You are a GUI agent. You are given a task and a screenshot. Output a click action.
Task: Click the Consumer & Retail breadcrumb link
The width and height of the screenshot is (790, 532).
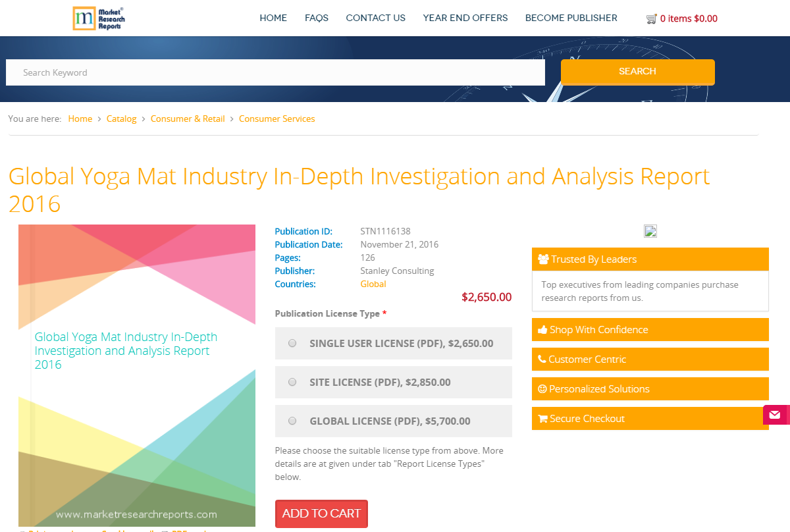pos(188,119)
